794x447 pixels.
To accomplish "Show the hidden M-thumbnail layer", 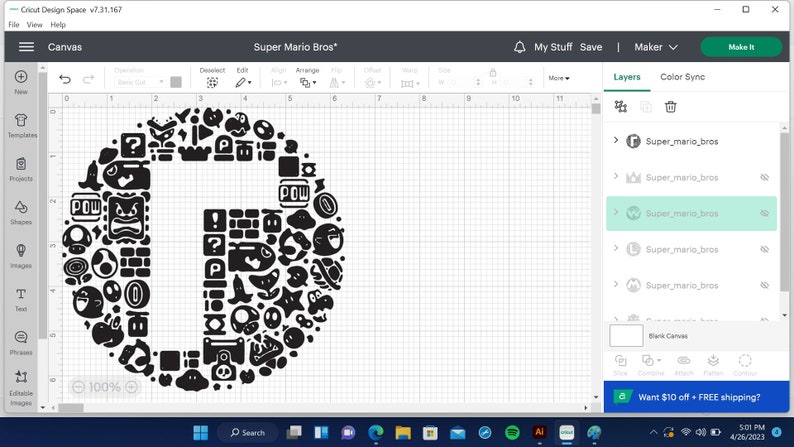I will [x=765, y=285].
